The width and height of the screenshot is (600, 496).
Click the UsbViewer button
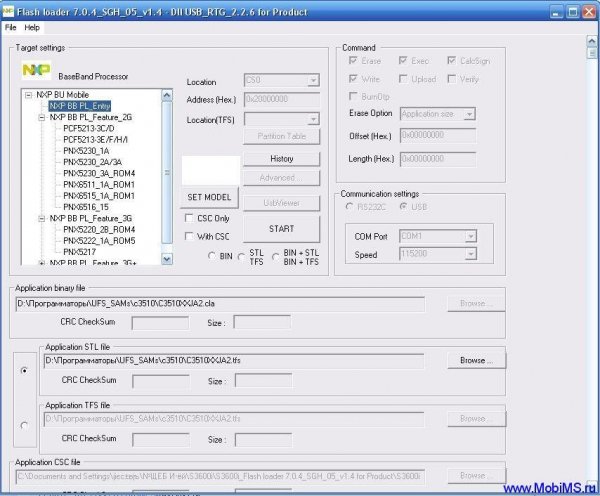(x=282, y=203)
